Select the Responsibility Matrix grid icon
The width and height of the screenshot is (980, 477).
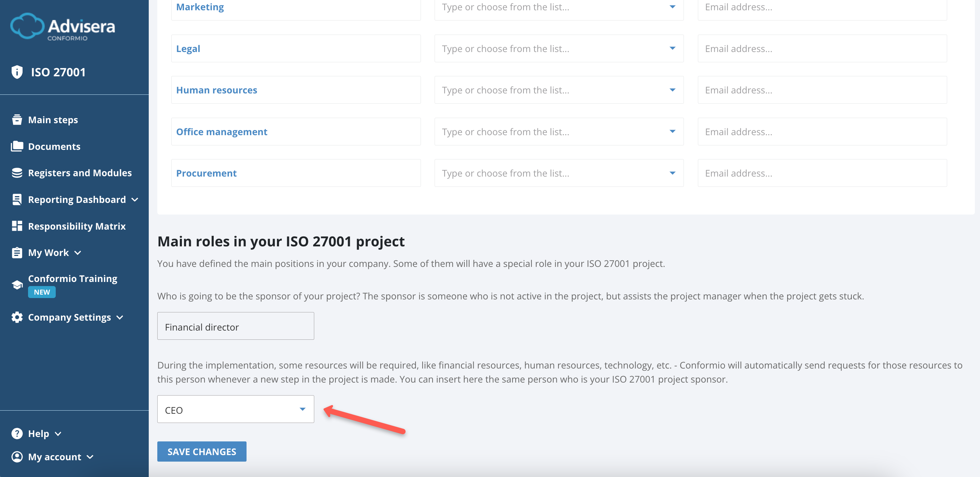tap(17, 225)
